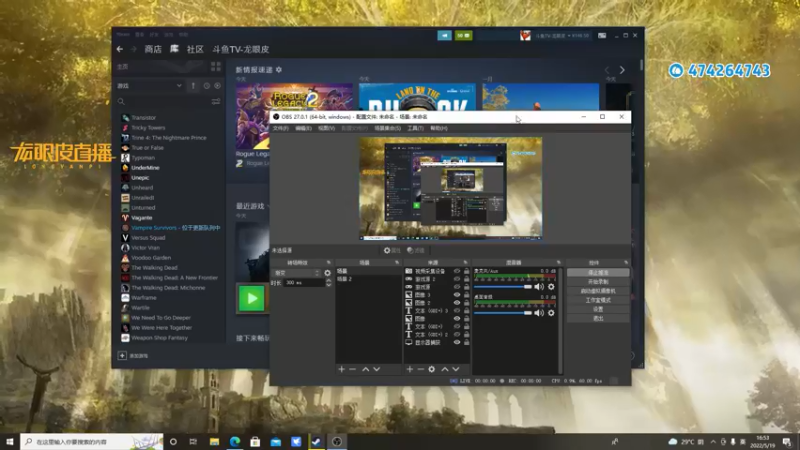The image size is (800, 450).
Task: Adjust 麦克风/Aux volume slider
Action: click(503, 287)
